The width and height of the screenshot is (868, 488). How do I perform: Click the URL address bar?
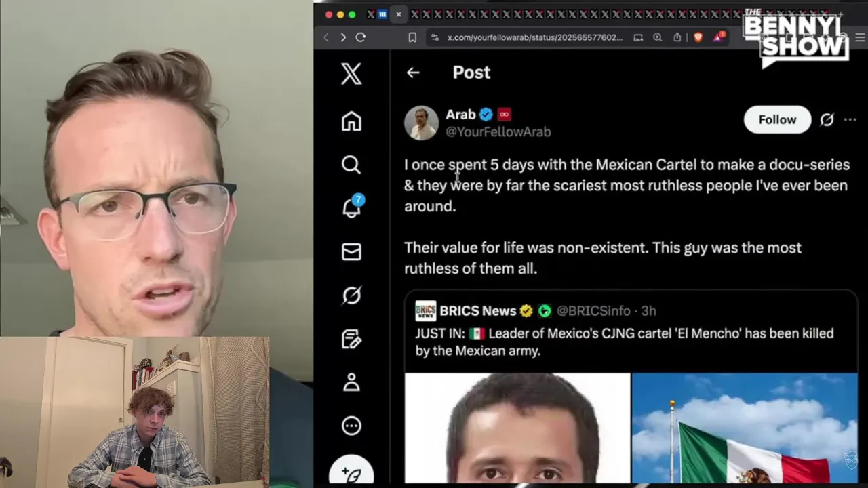point(534,37)
